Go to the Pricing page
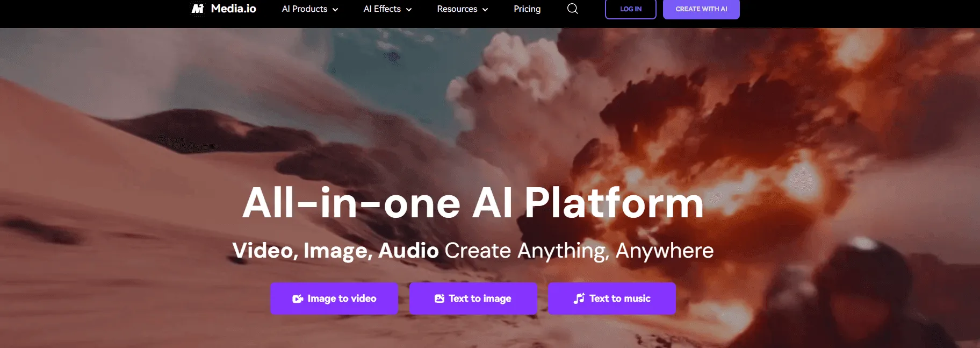This screenshot has width=980, height=348. [527, 9]
